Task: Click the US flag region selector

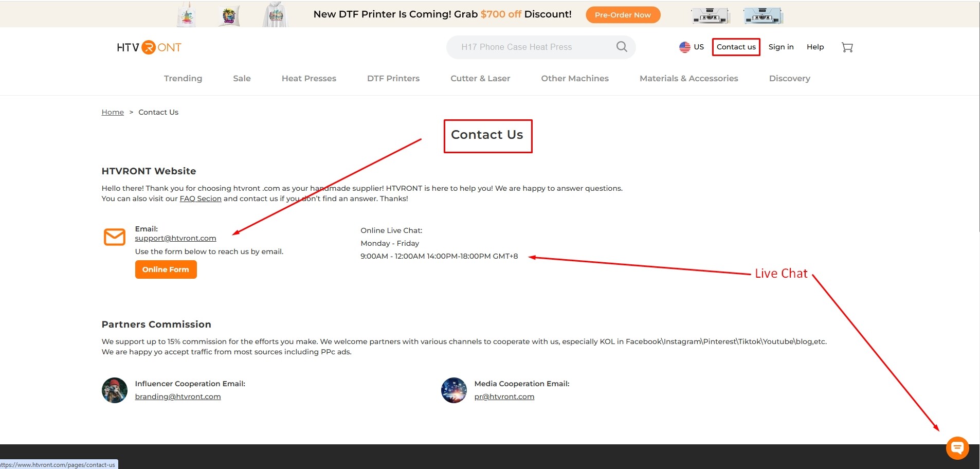Action: click(x=691, y=47)
